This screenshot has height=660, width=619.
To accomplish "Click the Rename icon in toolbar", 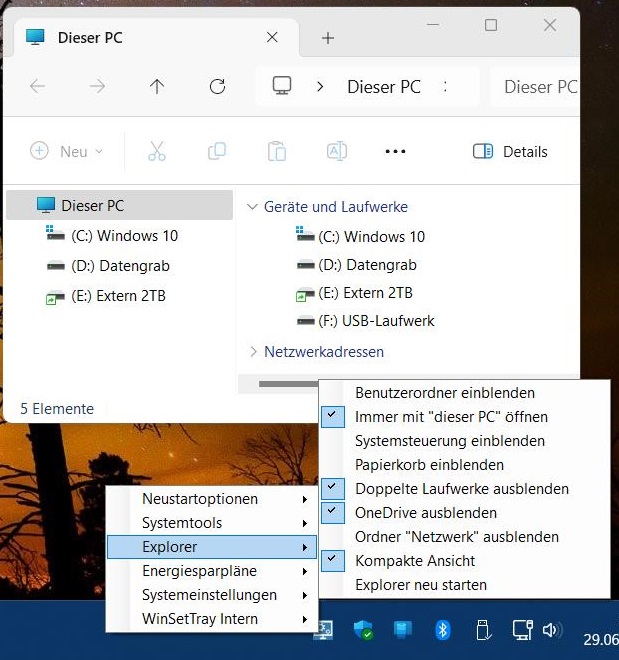I will pos(337,151).
